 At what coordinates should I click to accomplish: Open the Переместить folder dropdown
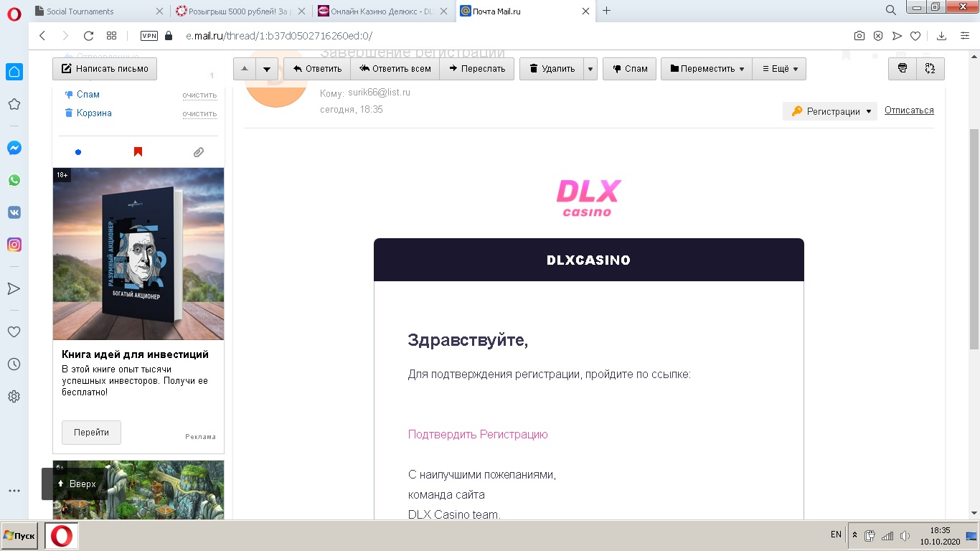(707, 69)
